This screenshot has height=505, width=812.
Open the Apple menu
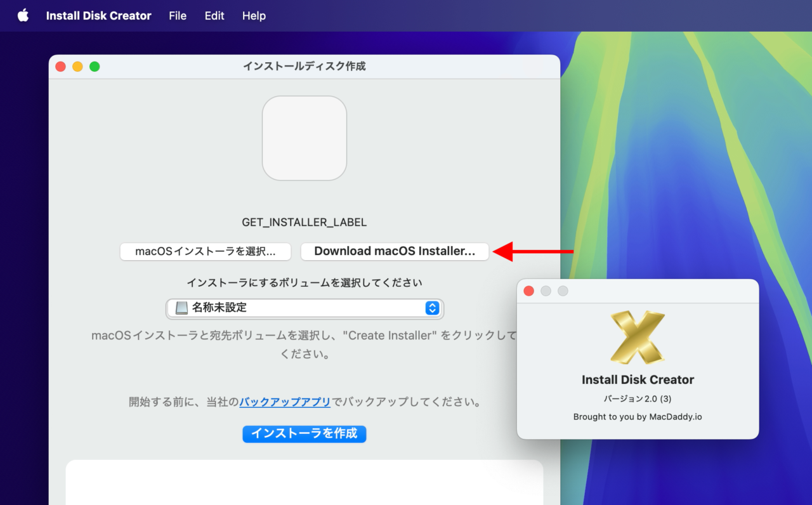point(23,15)
